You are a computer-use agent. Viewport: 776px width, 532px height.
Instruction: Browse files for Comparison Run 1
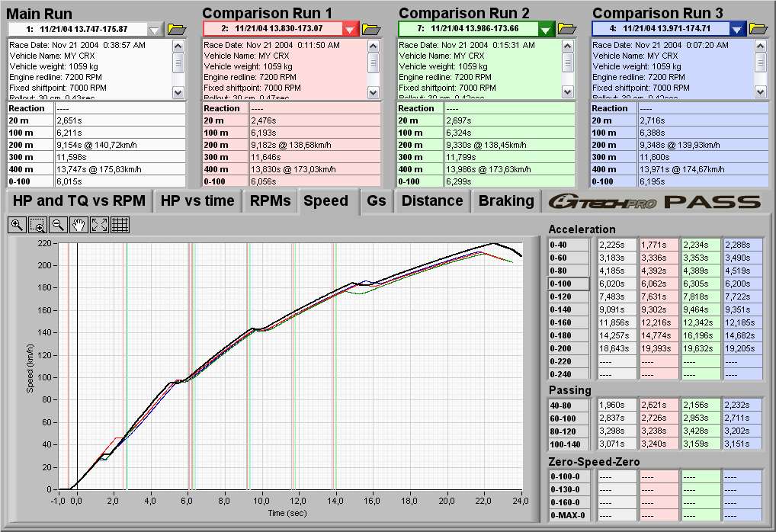pos(371,29)
